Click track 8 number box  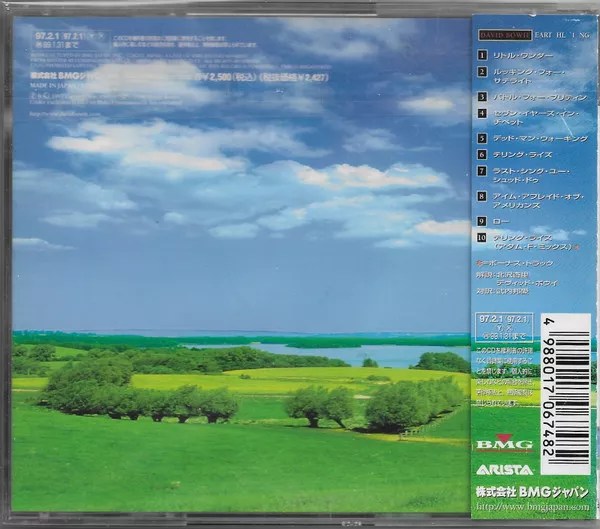[x=481, y=195]
